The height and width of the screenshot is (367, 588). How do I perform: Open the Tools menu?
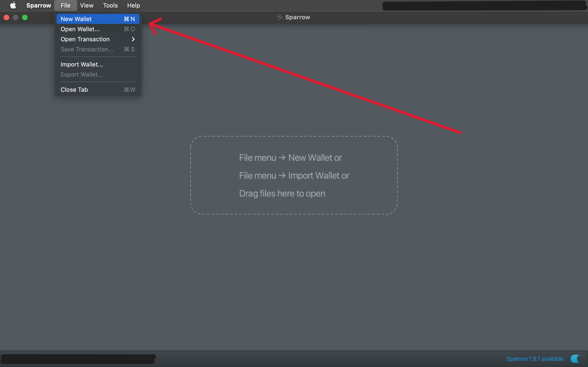pyautogui.click(x=110, y=5)
